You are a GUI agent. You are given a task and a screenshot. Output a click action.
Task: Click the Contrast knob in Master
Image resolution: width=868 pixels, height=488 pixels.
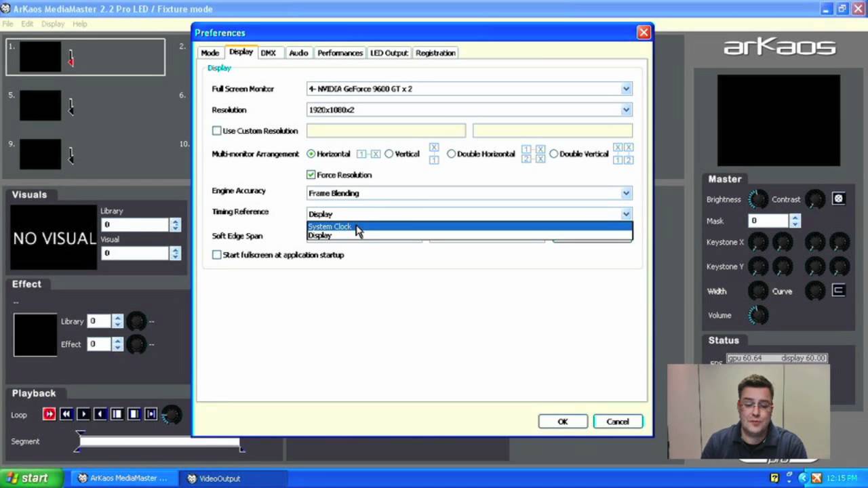(x=815, y=199)
